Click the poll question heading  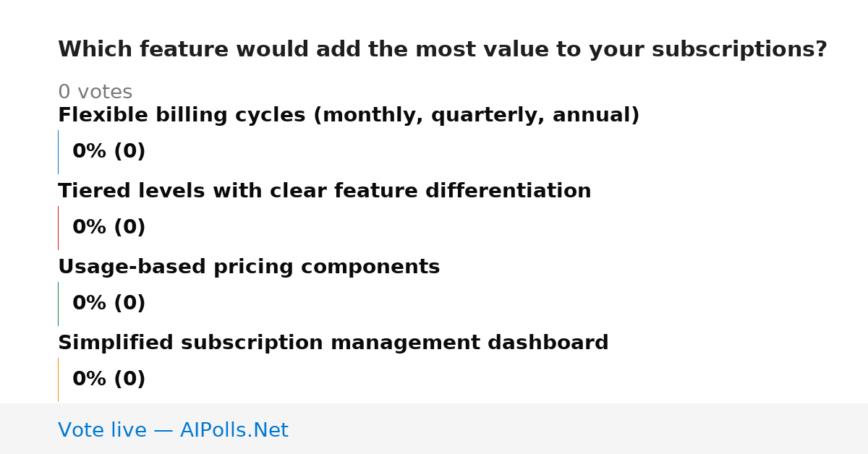442,50
